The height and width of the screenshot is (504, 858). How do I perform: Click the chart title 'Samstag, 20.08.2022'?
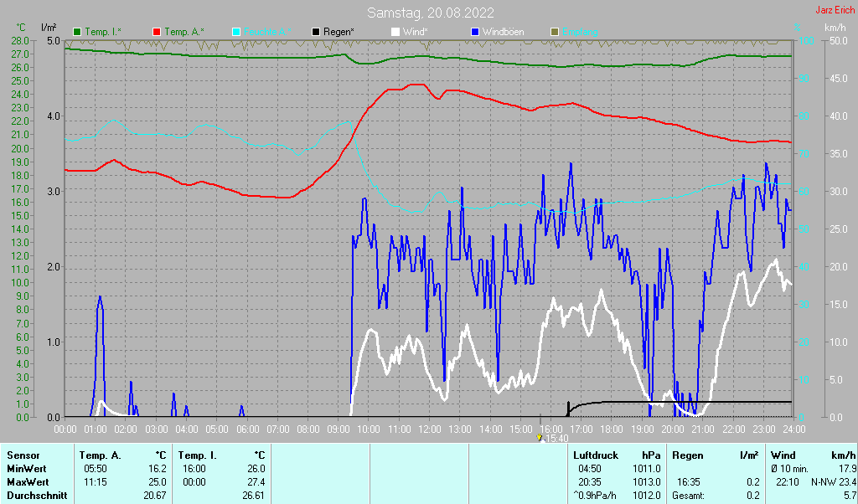click(x=430, y=13)
